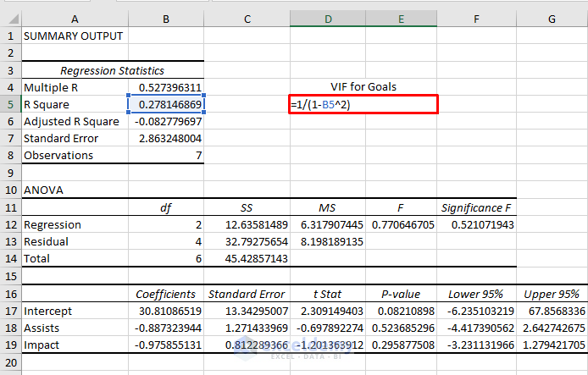The height and width of the screenshot is (375, 588).
Task: Click the 'Regression Statistics' heading cell
Action: pyautogui.click(x=113, y=70)
